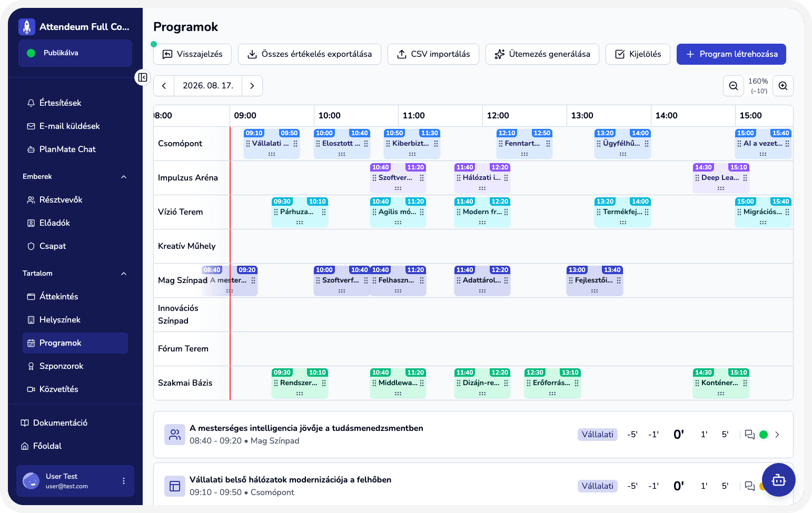This screenshot has width=812, height=513.
Task: Open details of mesterséges intelligencia session
Action: pos(777,435)
